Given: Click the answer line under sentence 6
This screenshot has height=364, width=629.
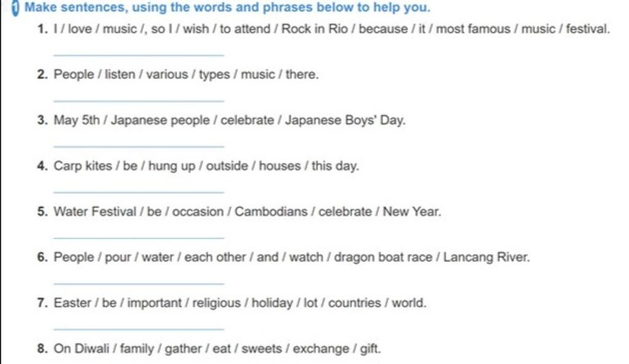Looking at the screenshot, I should (x=139, y=283).
